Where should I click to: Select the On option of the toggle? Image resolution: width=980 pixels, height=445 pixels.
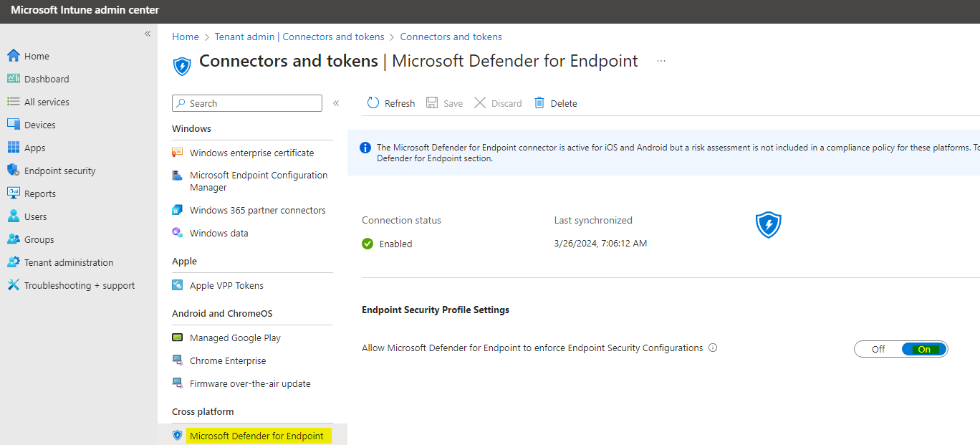pos(924,350)
